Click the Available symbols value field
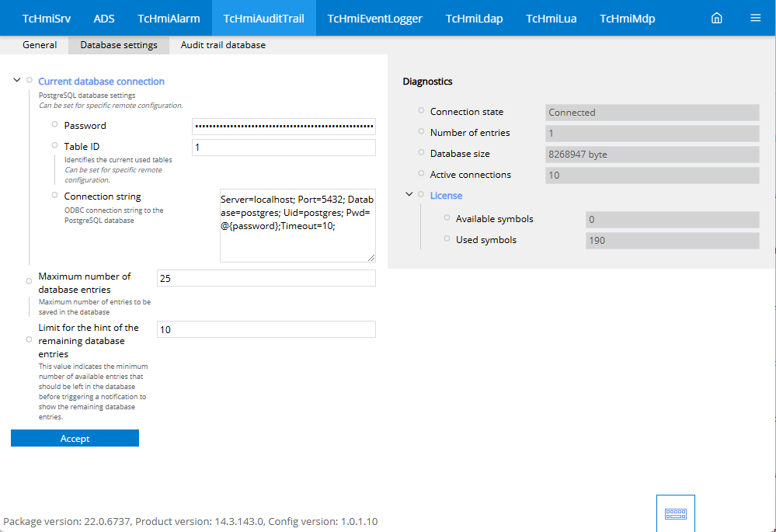 [x=673, y=220]
